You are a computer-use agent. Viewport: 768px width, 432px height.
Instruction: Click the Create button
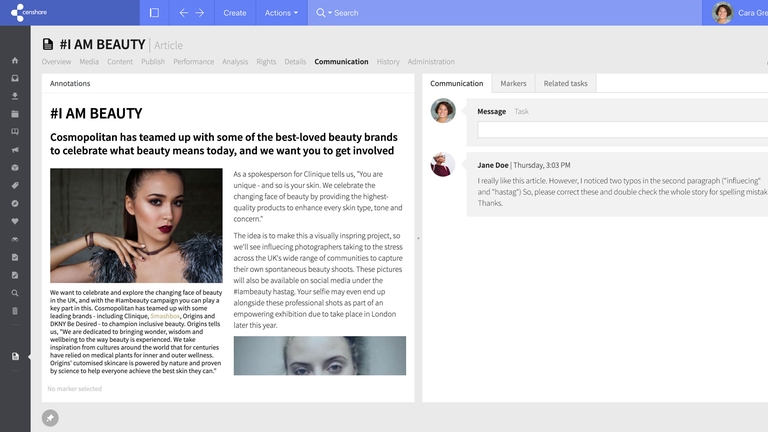pos(235,13)
